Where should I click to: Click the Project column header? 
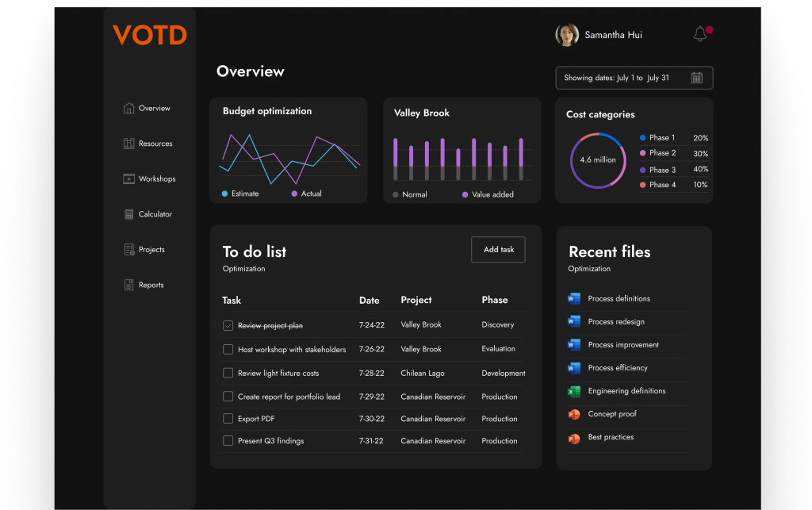pyautogui.click(x=416, y=300)
